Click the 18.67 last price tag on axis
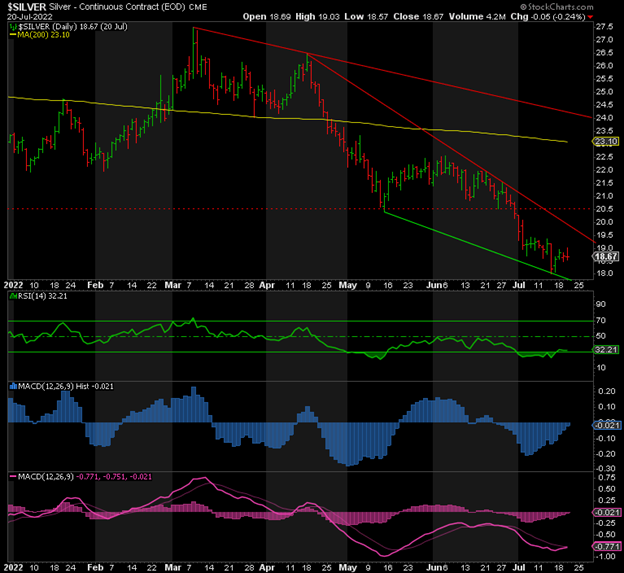 click(x=606, y=257)
